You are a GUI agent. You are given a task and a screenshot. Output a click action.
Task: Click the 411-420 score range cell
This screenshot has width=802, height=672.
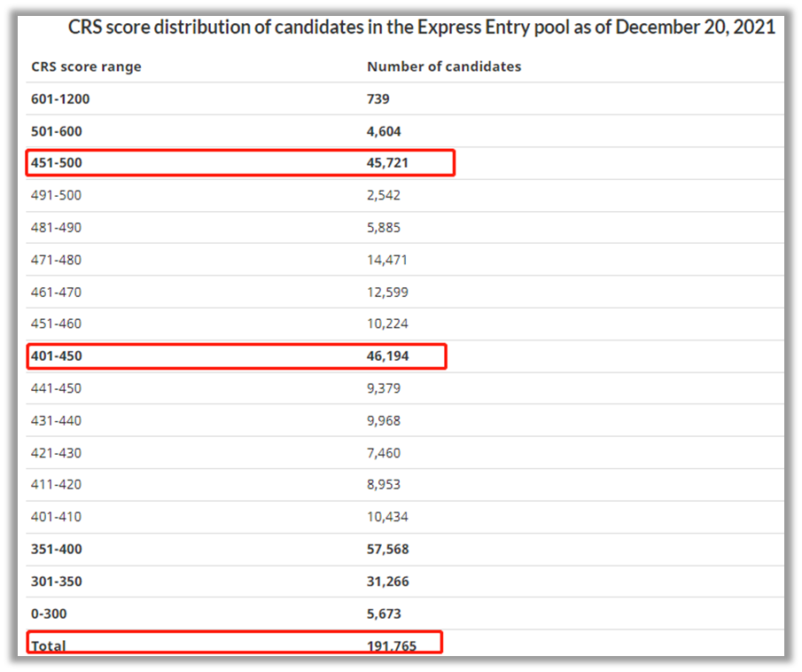(56, 484)
